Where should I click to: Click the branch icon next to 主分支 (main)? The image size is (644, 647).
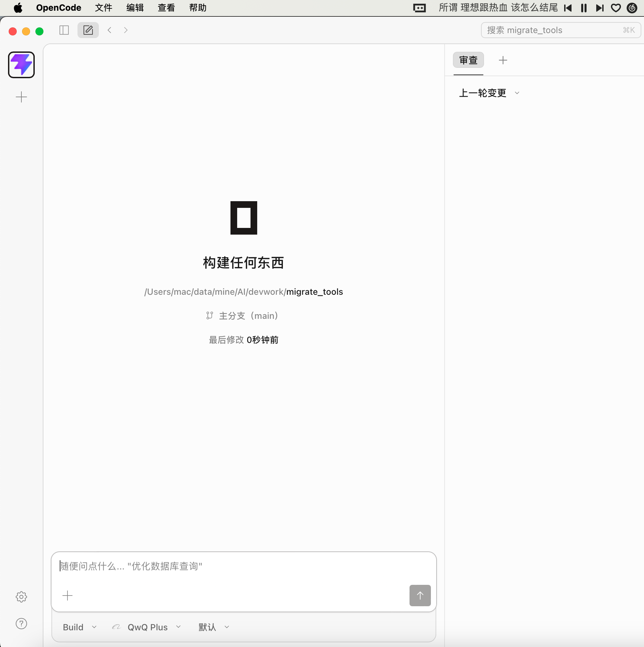[209, 315]
